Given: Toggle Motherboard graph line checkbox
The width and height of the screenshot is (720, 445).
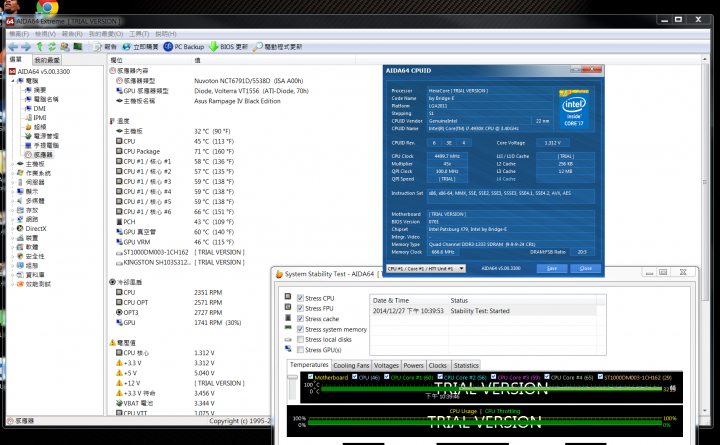Looking at the screenshot, I should click(310, 377).
